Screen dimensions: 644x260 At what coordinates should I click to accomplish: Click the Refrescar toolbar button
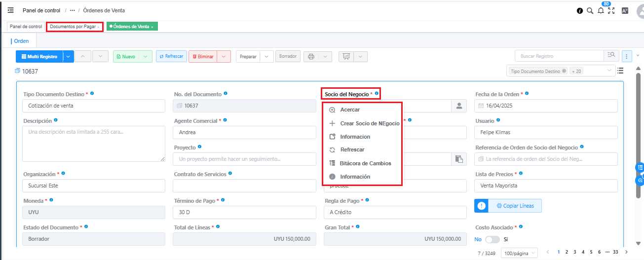[x=171, y=56]
